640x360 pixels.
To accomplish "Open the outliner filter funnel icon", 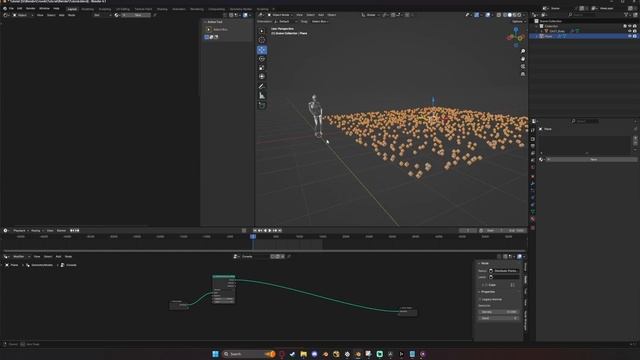I will click(x=627, y=15).
